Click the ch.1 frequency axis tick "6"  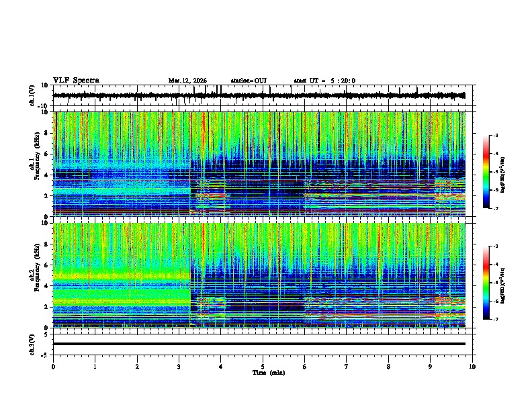point(47,154)
